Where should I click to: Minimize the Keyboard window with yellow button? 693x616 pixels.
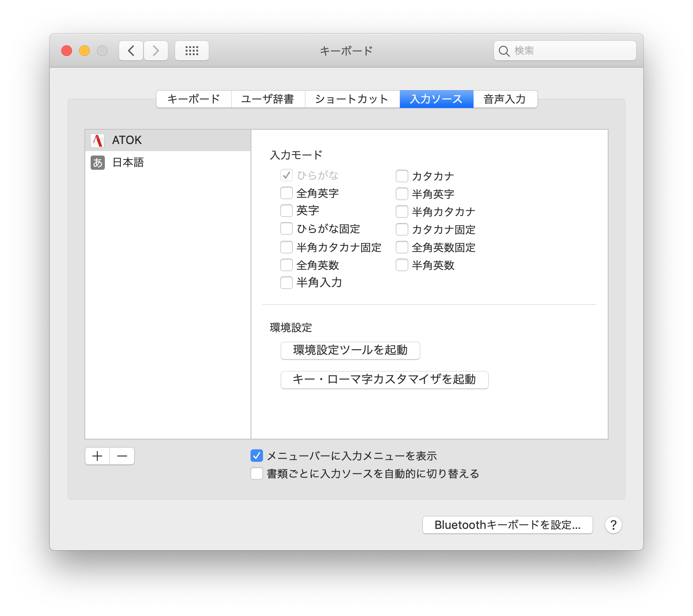tap(84, 51)
